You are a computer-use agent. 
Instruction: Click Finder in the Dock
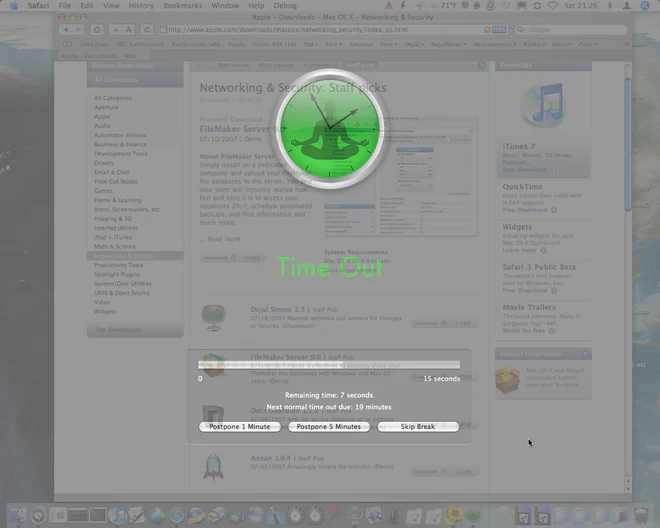[19, 515]
